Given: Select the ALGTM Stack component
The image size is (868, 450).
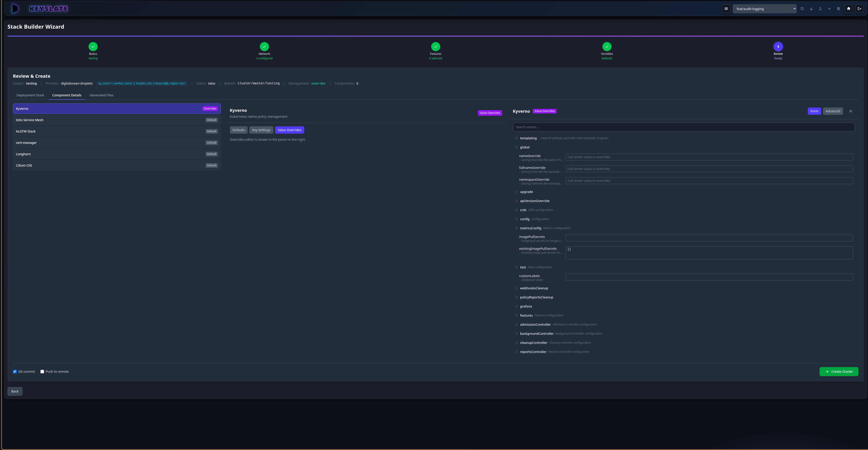Looking at the screenshot, I should 117,131.
